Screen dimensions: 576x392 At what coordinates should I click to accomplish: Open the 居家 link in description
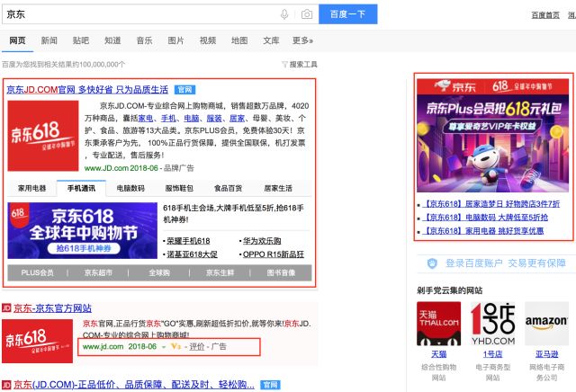coord(237,118)
